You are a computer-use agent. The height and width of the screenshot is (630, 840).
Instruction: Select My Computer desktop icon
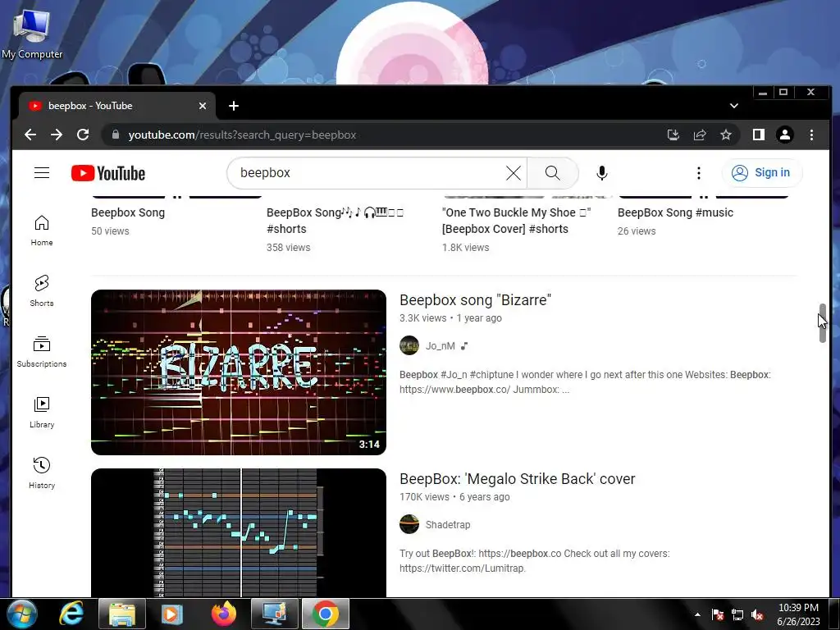tap(32, 34)
